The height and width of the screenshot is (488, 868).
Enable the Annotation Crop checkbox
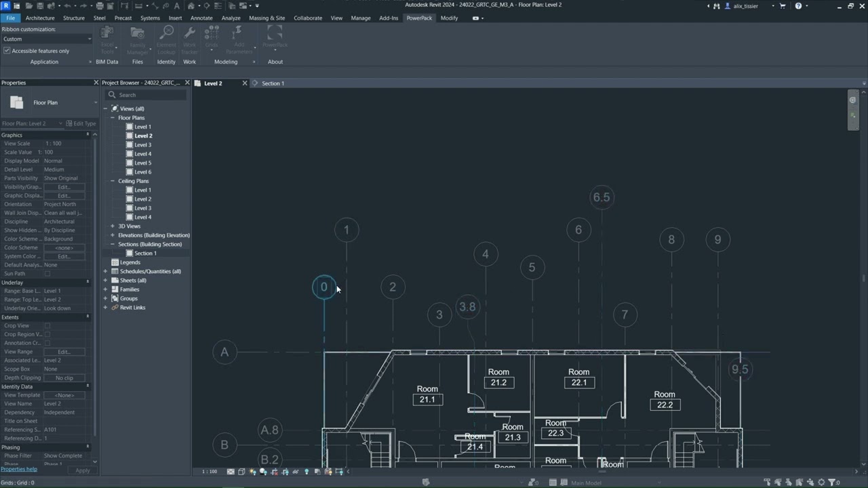(x=47, y=344)
